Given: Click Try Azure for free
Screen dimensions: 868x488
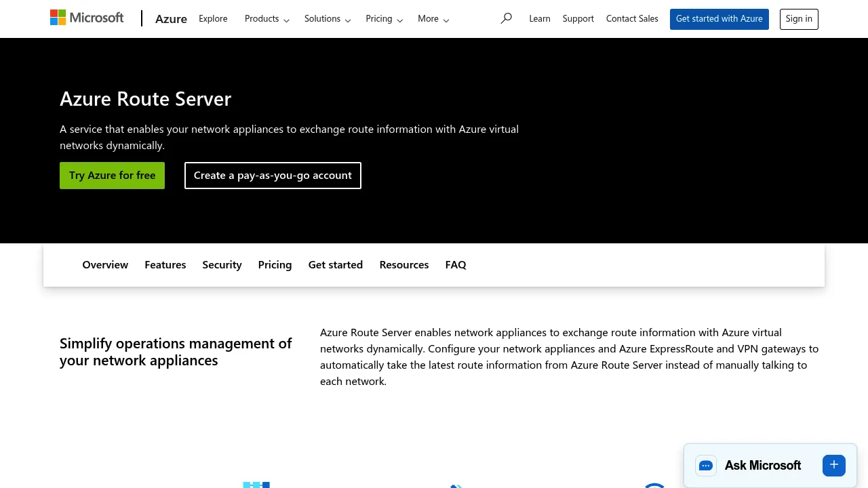Looking at the screenshot, I should coord(113,176).
